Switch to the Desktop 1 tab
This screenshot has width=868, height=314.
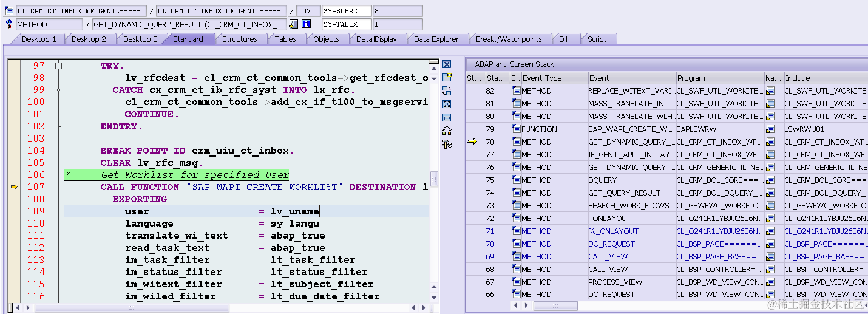coord(39,39)
